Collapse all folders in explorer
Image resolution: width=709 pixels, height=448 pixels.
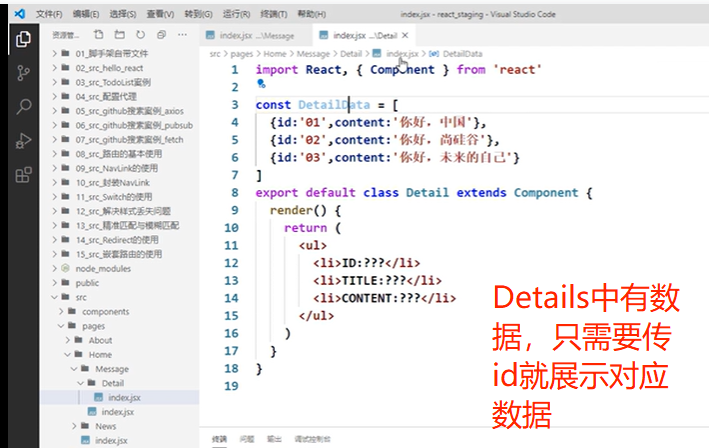click(x=161, y=35)
